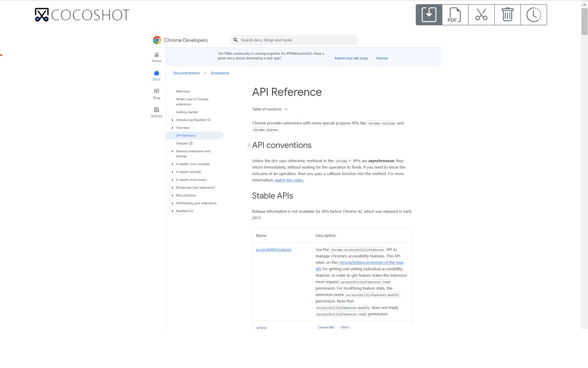Open the Getting started page
The height and width of the screenshot is (368, 588).
click(x=187, y=112)
